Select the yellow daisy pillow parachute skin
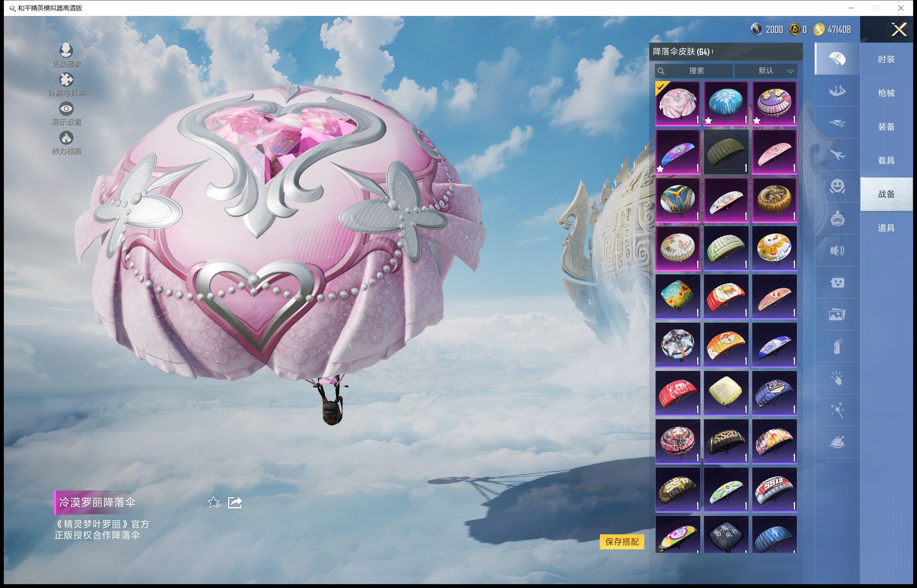Image resolution: width=917 pixels, height=588 pixels. tap(726, 393)
